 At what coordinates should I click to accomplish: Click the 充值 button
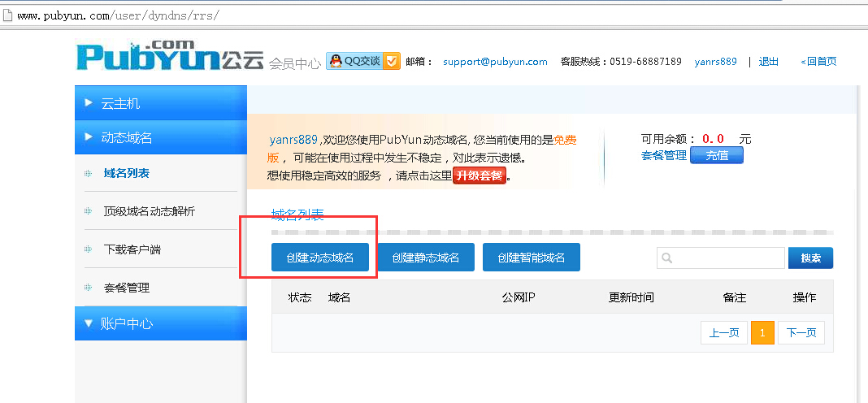coord(717,155)
